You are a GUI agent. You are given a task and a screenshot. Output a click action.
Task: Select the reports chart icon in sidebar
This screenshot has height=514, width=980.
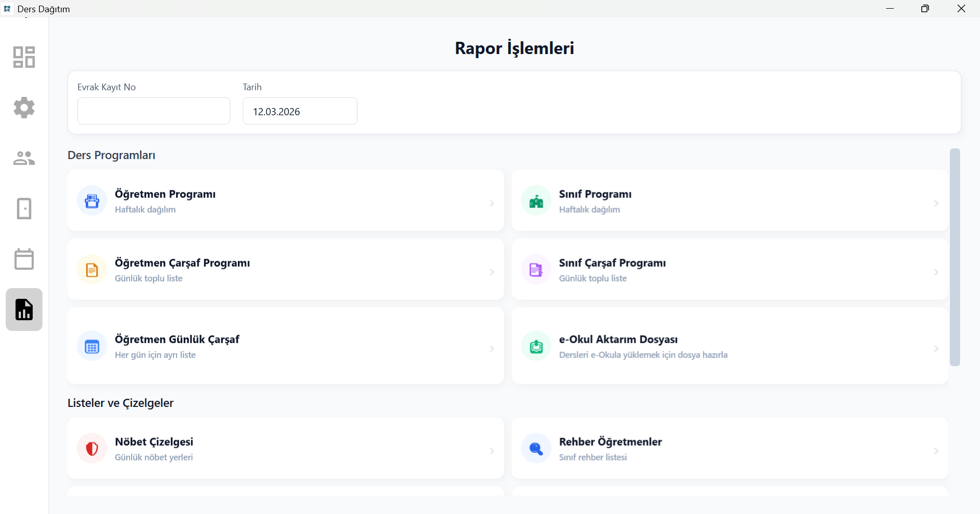pos(24,310)
